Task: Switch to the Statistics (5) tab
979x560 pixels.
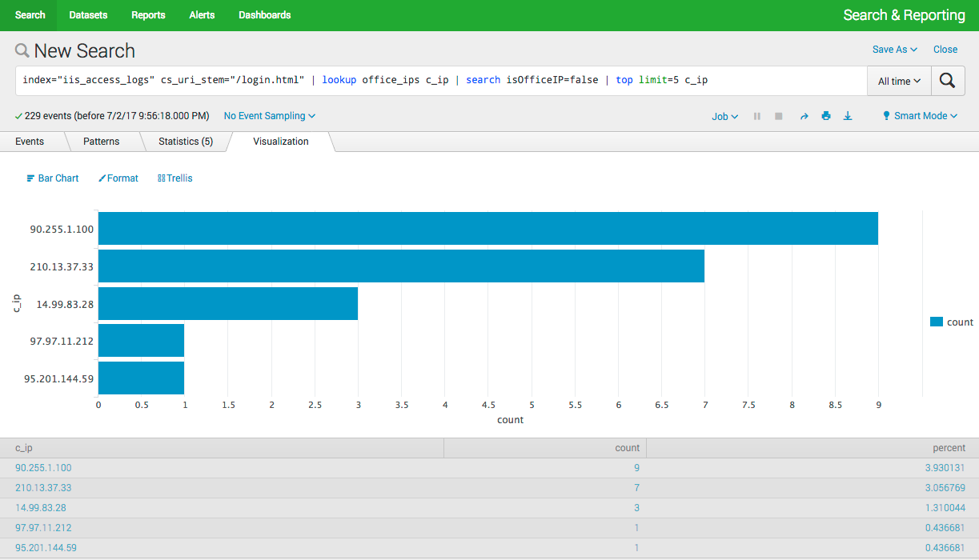Action: (185, 142)
